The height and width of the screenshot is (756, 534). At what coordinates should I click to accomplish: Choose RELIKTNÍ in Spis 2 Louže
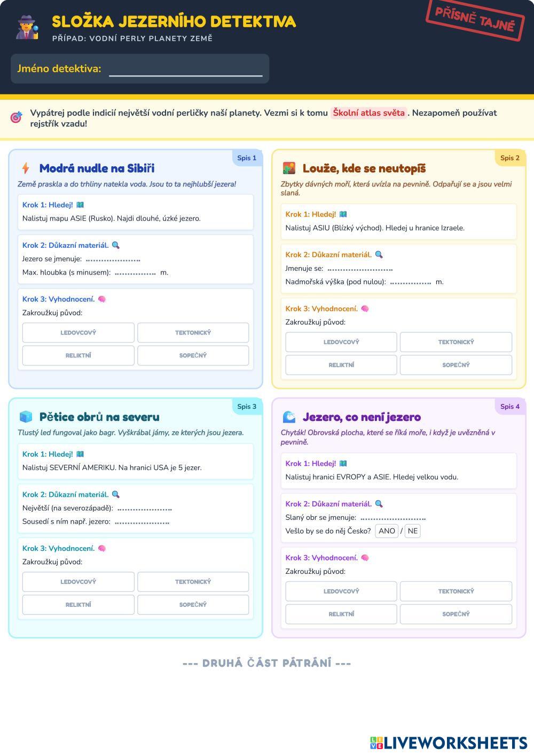point(341,365)
